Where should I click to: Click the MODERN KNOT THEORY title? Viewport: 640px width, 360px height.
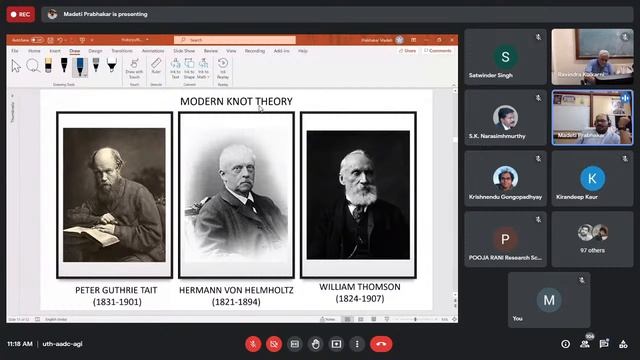coord(236,101)
